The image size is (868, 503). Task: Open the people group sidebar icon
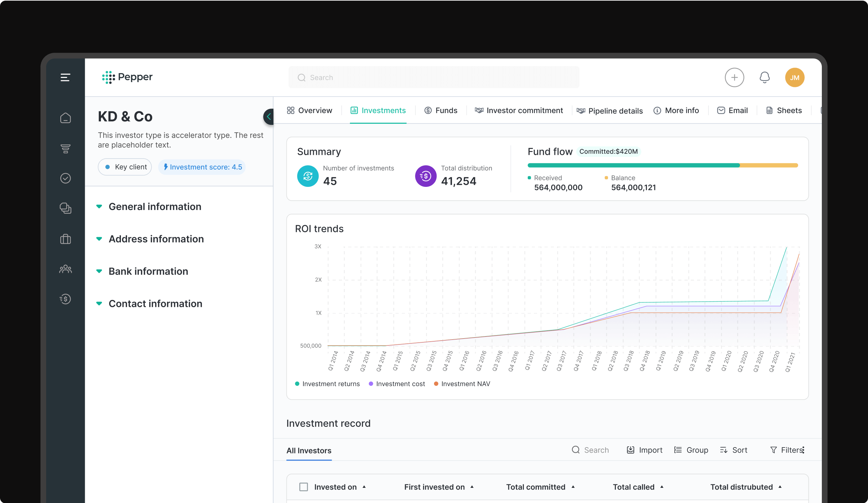point(65,269)
